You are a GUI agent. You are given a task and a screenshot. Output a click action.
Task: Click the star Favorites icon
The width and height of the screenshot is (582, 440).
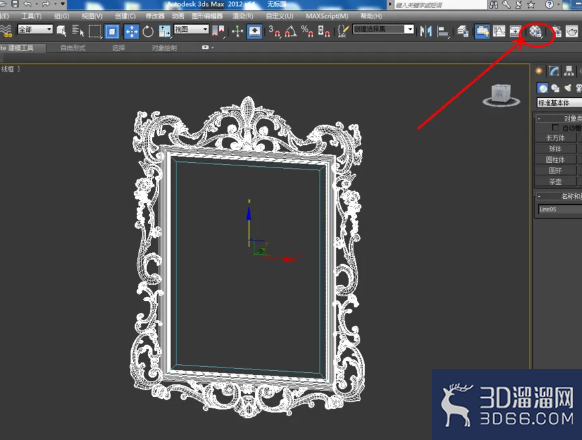pos(531,4)
